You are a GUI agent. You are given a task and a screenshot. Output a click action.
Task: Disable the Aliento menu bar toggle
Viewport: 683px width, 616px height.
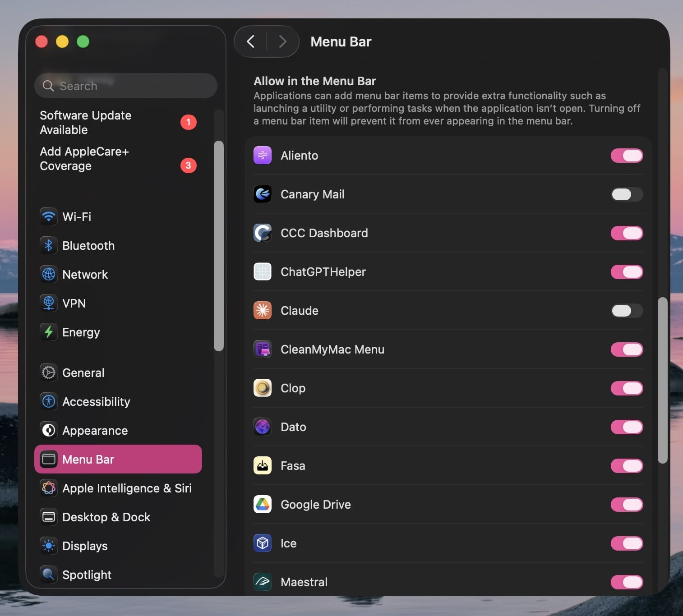coord(627,156)
